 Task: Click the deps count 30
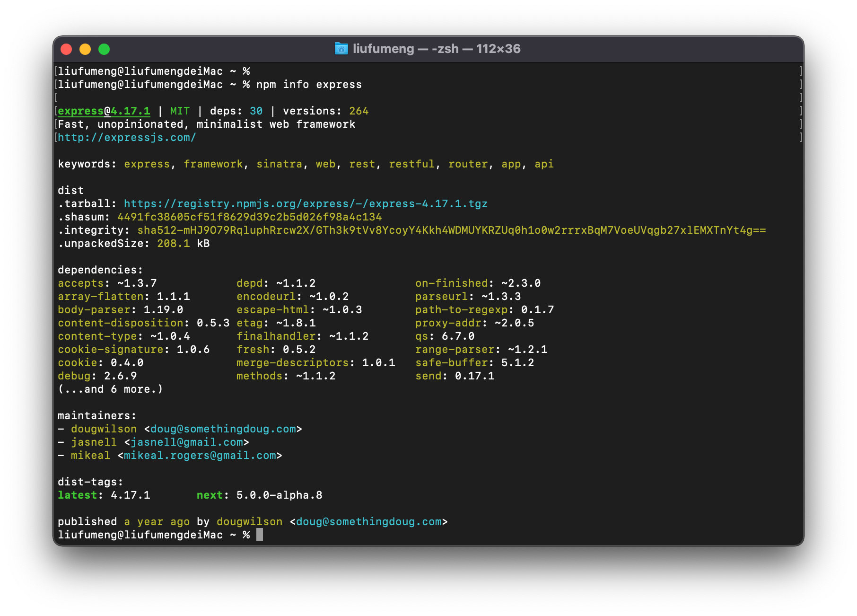pyautogui.click(x=256, y=111)
